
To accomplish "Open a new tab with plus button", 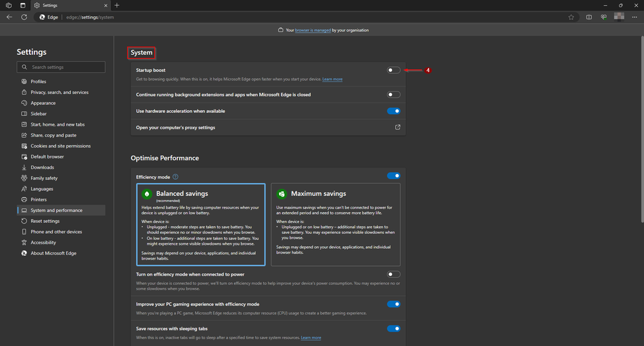I will point(117,5).
